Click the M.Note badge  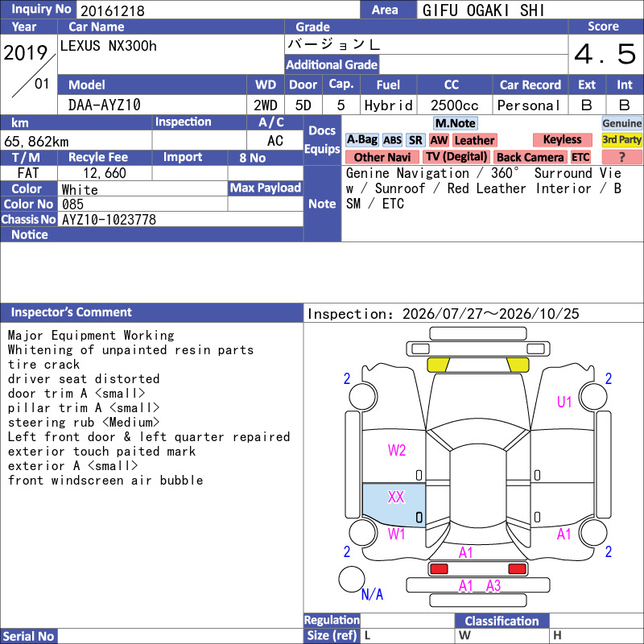click(456, 123)
